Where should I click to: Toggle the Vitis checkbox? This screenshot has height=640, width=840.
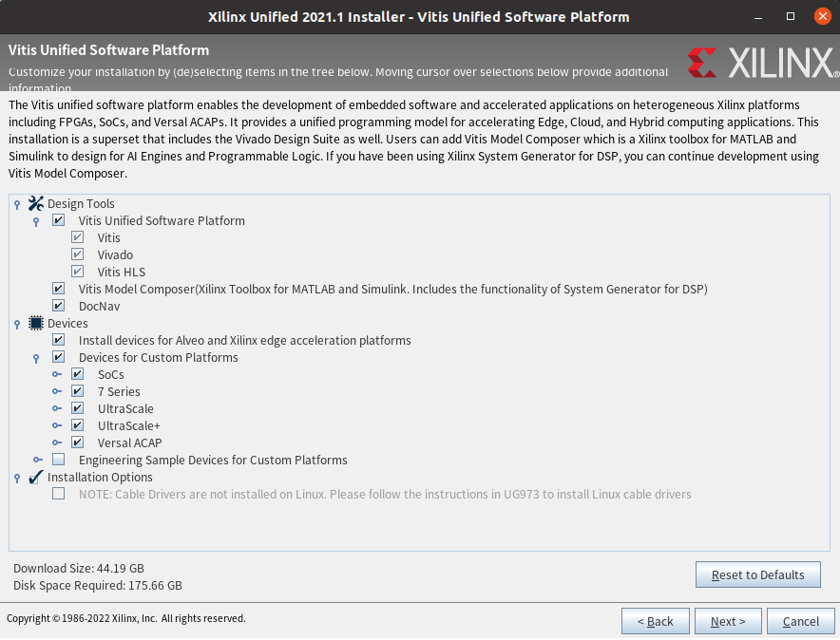pyautogui.click(x=78, y=237)
